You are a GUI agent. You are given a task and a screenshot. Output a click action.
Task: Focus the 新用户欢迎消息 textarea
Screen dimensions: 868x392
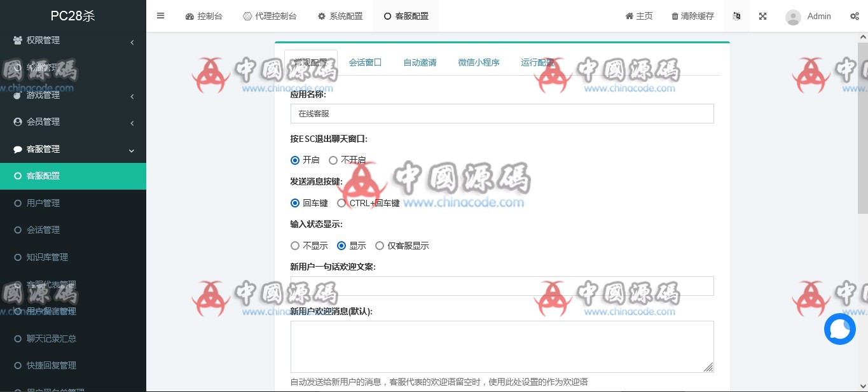click(502, 347)
